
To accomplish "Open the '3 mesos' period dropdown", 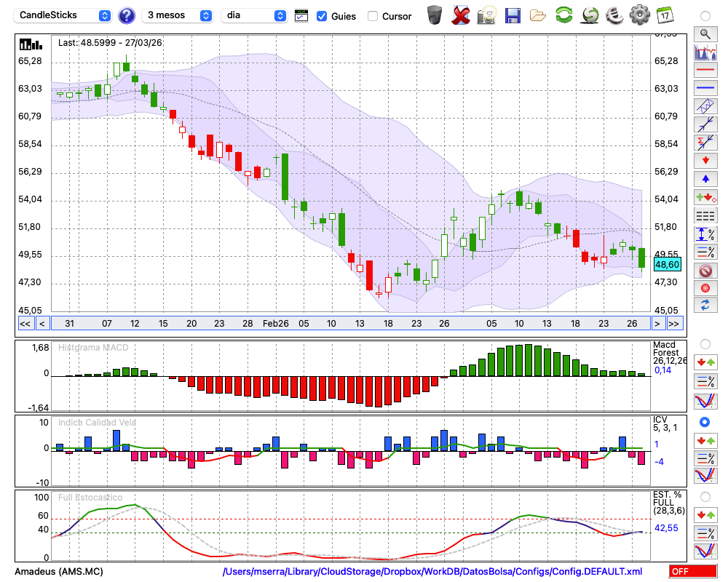I will [x=178, y=15].
